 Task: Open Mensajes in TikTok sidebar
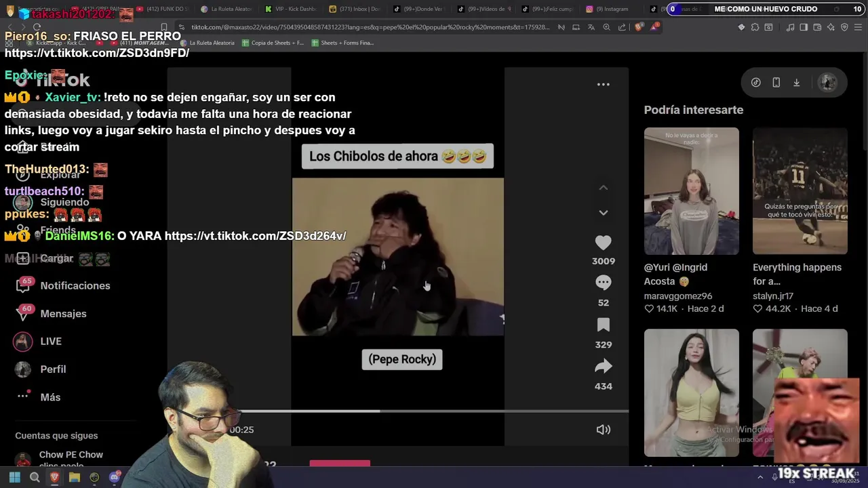[x=52, y=313]
